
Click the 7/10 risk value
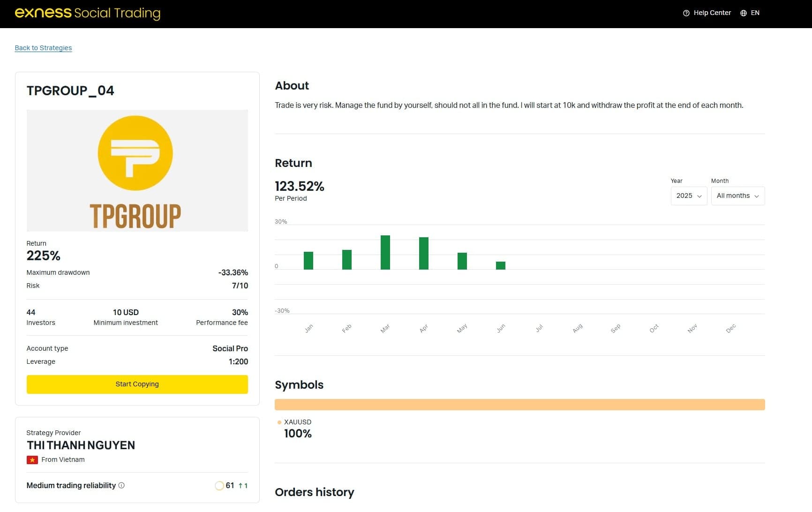pos(240,286)
